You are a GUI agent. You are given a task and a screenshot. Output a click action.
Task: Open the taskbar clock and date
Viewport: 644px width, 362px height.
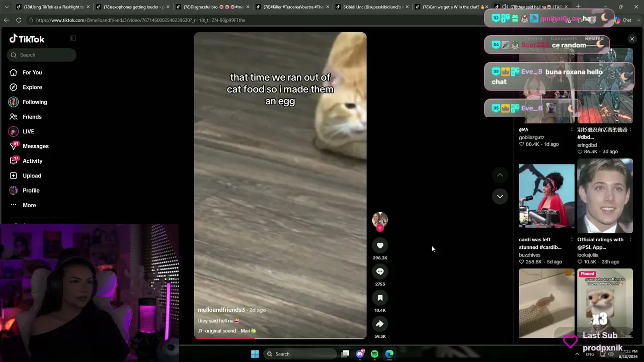628,354
